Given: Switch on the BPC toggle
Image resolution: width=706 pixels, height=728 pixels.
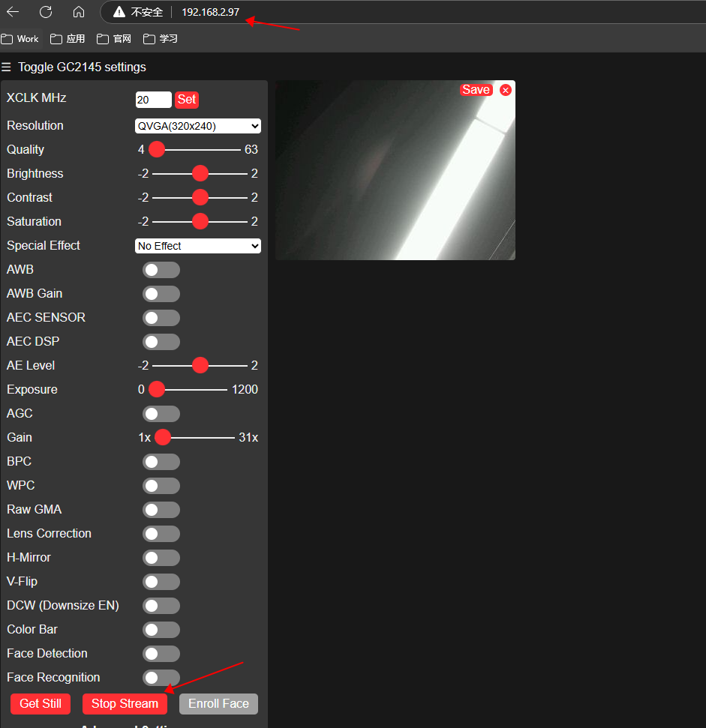Looking at the screenshot, I should 161,462.
